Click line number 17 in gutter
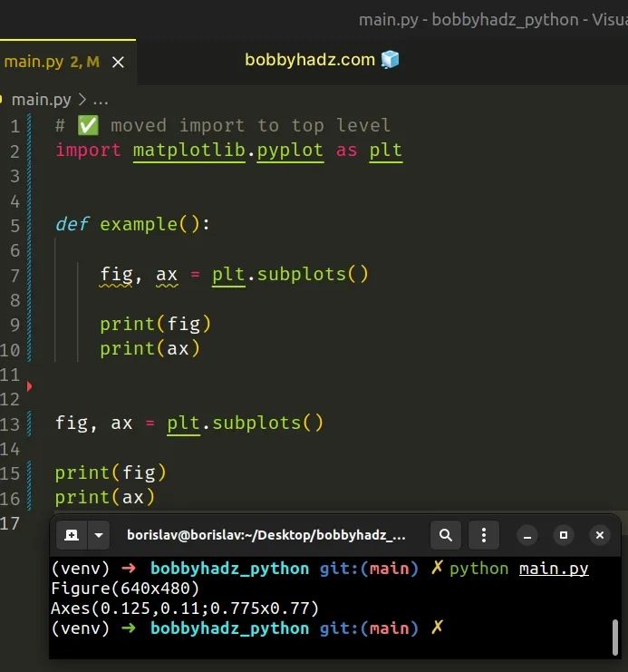Image resolution: width=628 pixels, height=672 pixels. [x=10, y=523]
